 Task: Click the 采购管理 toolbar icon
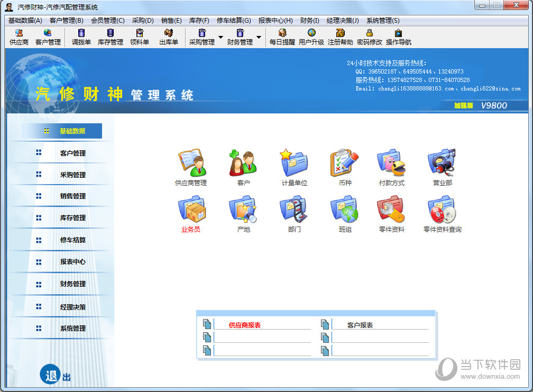pyautogui.click(x=202, y=37)
